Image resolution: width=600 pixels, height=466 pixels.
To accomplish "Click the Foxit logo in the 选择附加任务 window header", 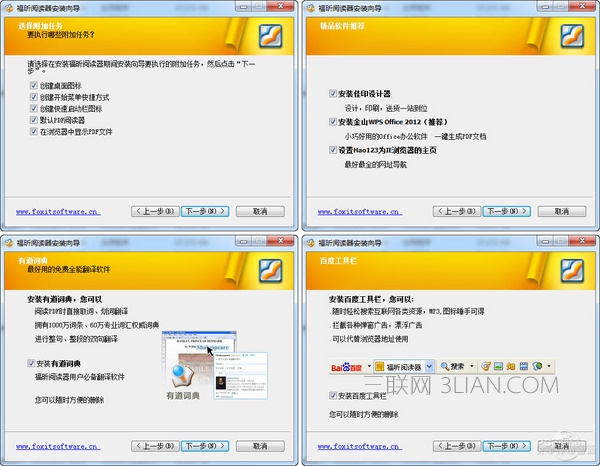I will pyautogui.click(x=271, y=36).
